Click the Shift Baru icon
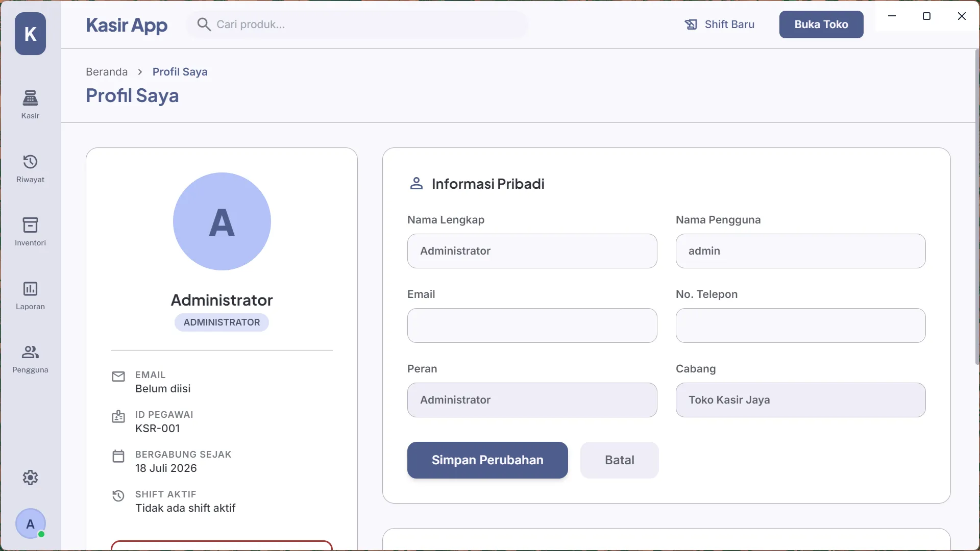980x551 pixels. pos(691,24)
